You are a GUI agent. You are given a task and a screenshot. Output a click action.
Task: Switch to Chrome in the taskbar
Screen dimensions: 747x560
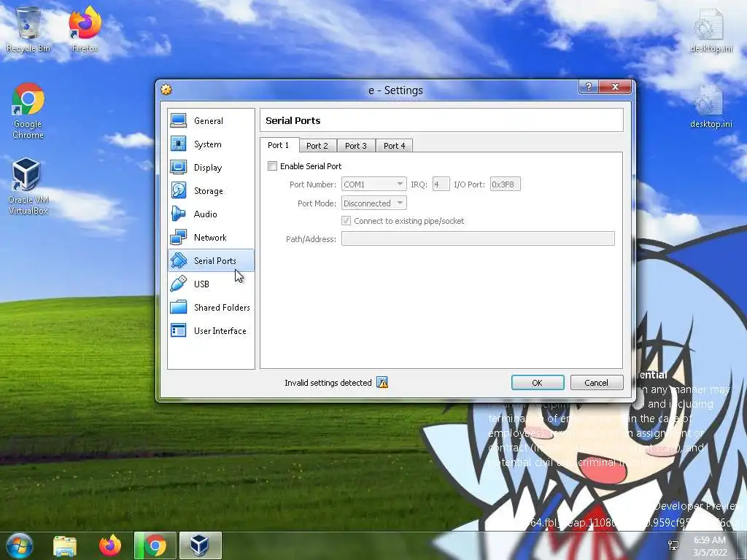click(155, 545)
